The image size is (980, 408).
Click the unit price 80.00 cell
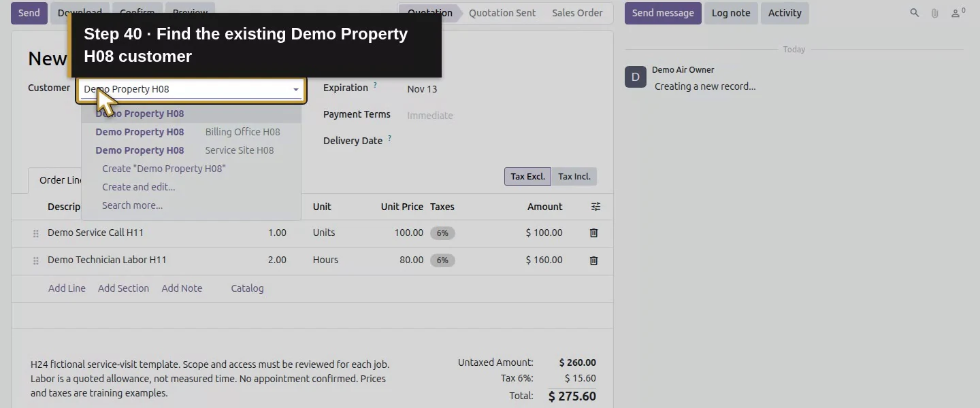click(411, 260)
